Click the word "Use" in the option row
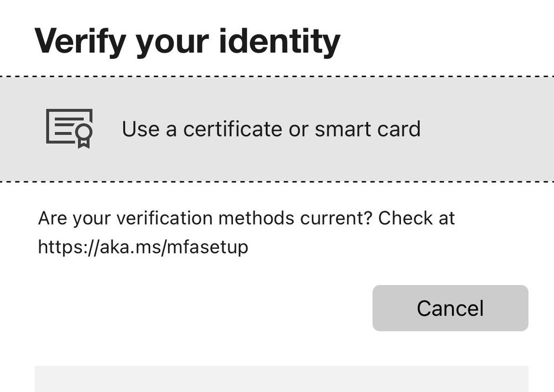 click(x=140, y=129)
